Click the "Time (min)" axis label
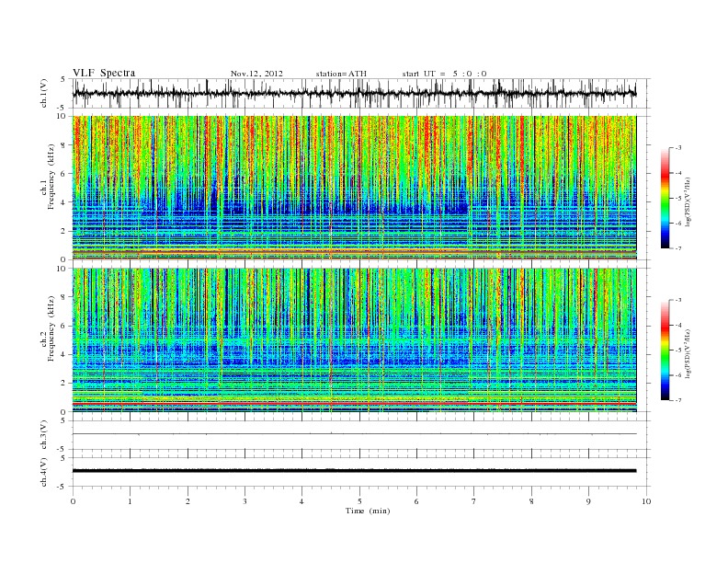The image size is (728, 563). pyautogui.click(x=368, y=511)
